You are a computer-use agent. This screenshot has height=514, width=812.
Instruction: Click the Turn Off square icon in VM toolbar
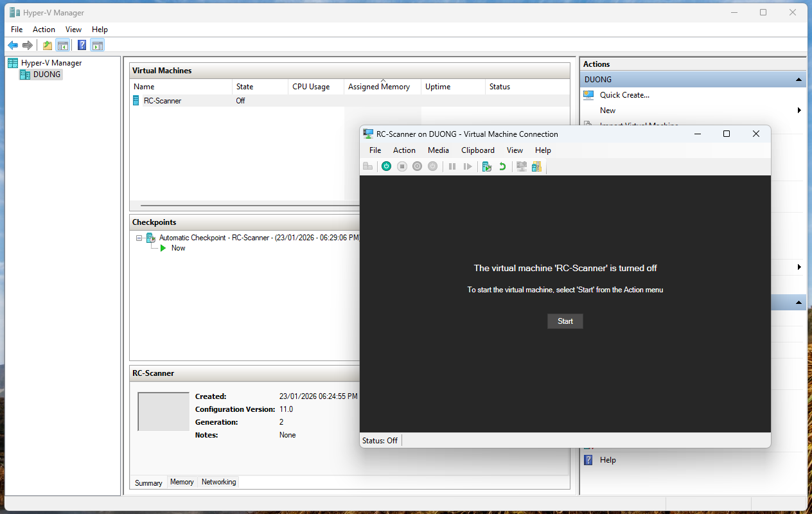click(x=402, y=166)
